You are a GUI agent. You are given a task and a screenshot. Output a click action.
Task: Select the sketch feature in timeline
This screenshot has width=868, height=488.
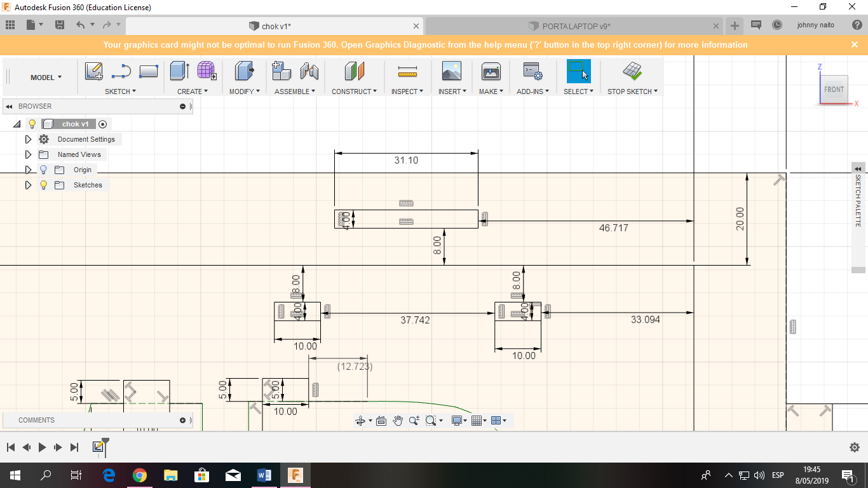click(98, 447)
